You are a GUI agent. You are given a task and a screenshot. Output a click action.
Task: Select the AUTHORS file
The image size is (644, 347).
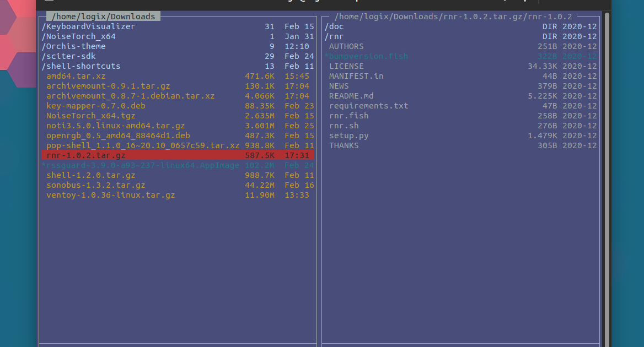click(x=346, y=46)
